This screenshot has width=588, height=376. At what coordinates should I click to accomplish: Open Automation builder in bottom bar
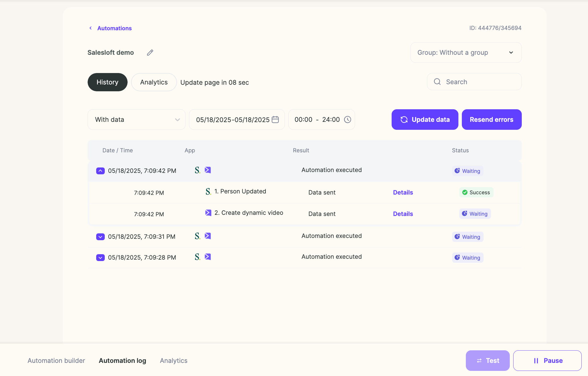point(56,361)
